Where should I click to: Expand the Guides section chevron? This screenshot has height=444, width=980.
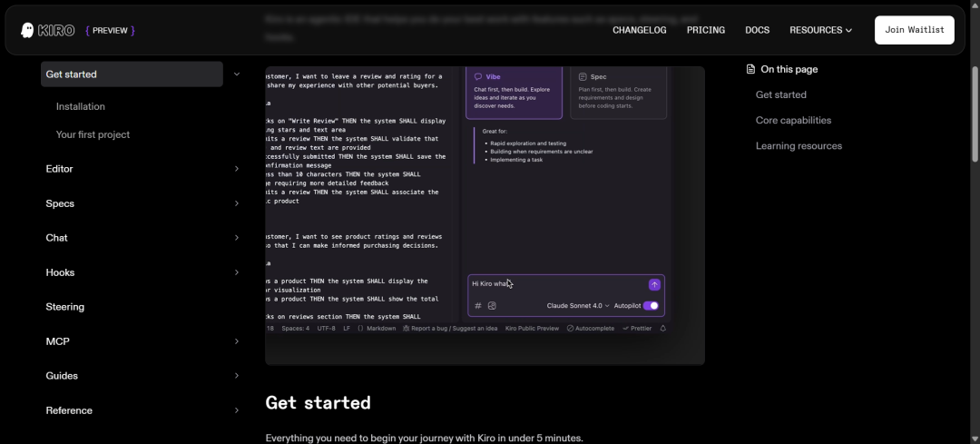click(x=236, y=376)
